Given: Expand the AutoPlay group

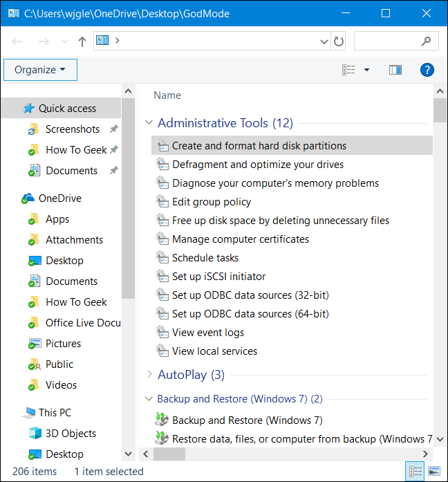Looking at the screenshot, I should click(149, 375).
